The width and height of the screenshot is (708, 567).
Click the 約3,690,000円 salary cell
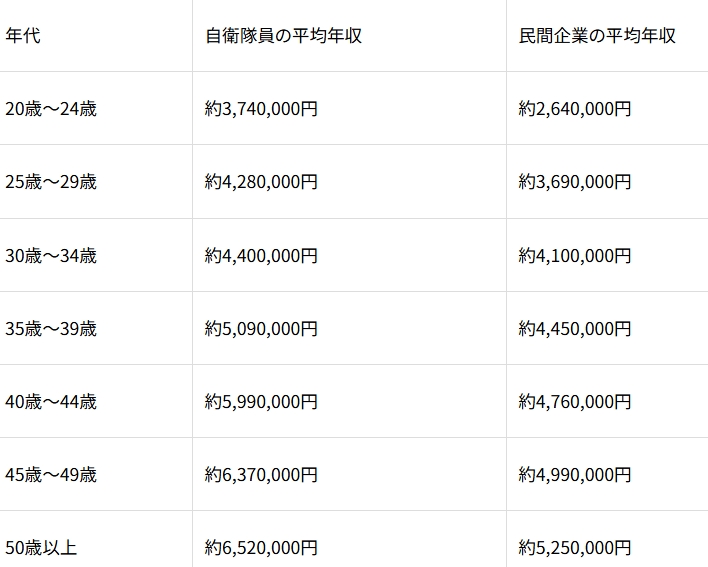[575, 182]
